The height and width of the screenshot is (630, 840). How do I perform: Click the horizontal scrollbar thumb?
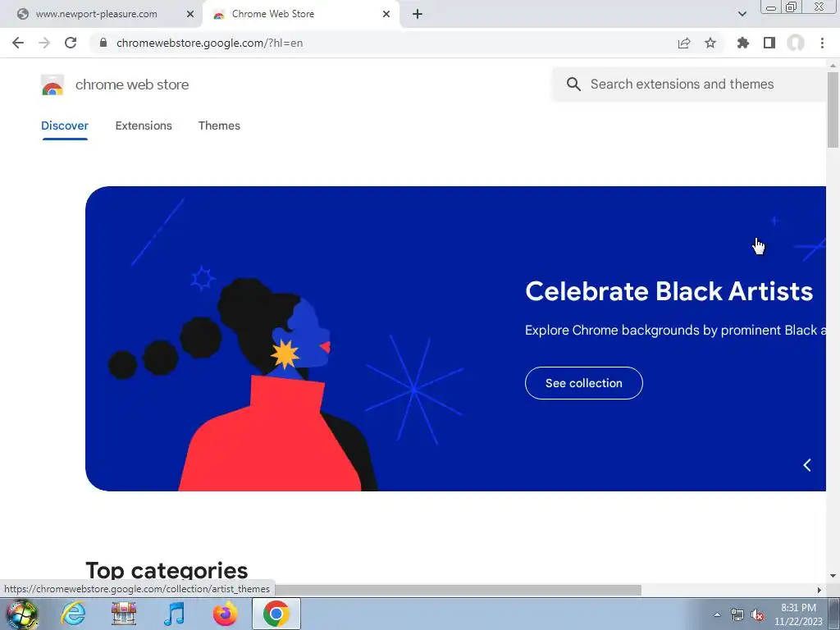[458, 590]
